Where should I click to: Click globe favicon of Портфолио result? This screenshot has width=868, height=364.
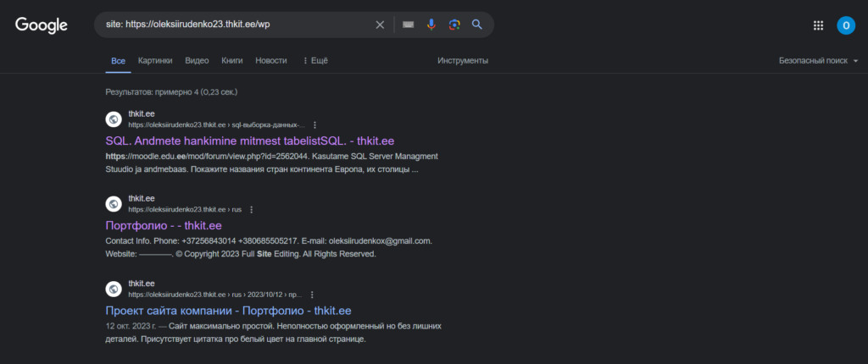(114, 204)
